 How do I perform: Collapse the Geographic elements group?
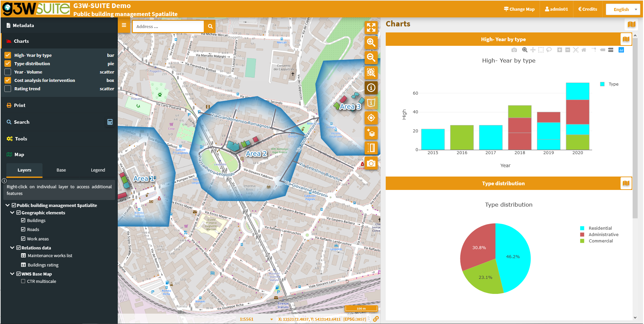pos(12,213)
